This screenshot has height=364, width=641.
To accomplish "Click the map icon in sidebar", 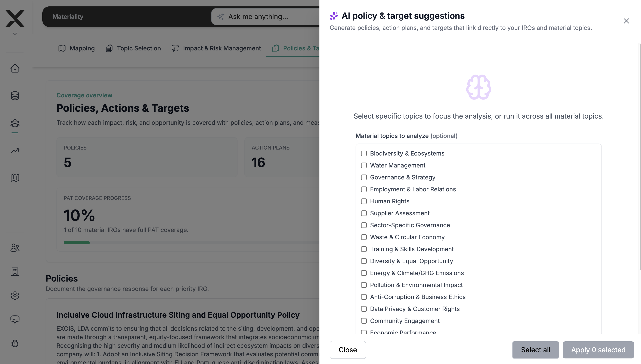I will point(15,178).
